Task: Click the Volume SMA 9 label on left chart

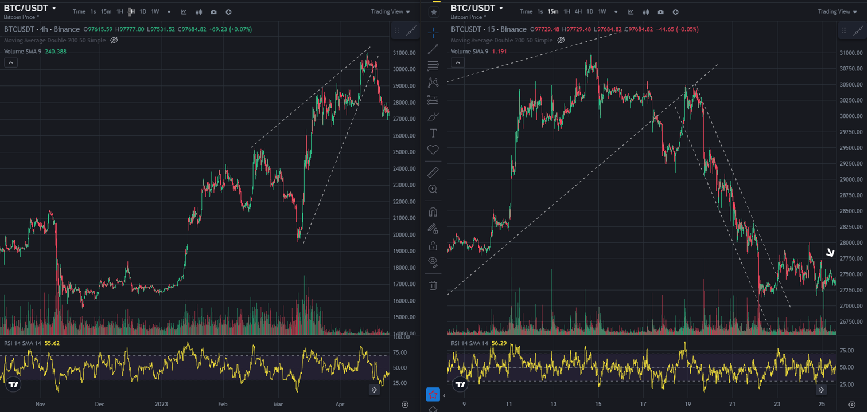Action: [22, 51]
